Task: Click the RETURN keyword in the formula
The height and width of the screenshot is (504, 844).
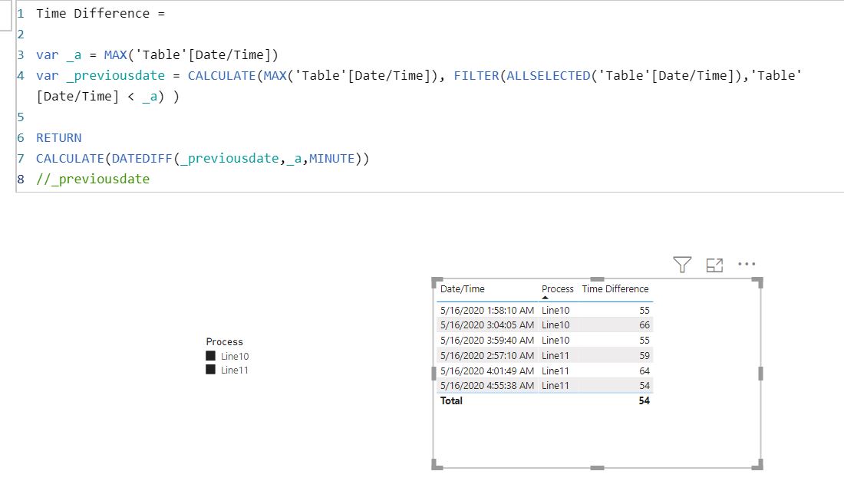Action: (x=58, y=138)
